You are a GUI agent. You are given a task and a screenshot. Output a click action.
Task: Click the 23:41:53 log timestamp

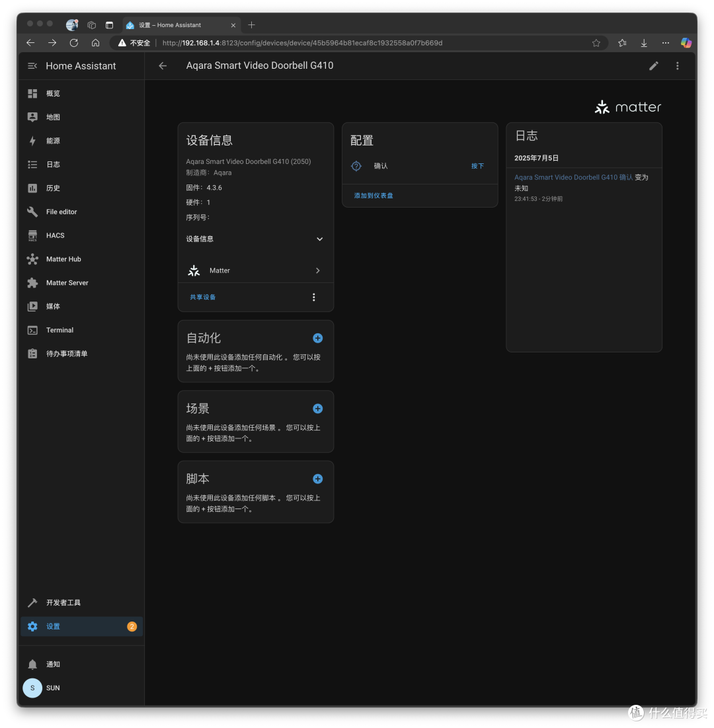click(x=526, y=199)
